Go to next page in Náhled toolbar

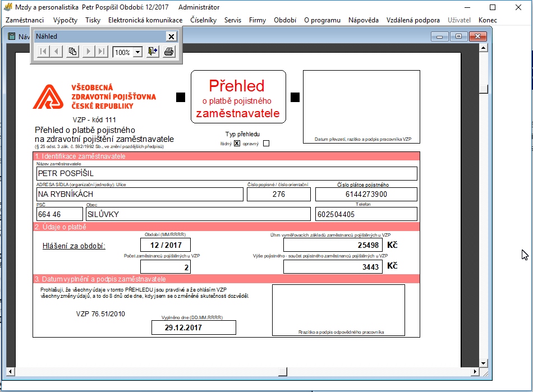(89, 52)
